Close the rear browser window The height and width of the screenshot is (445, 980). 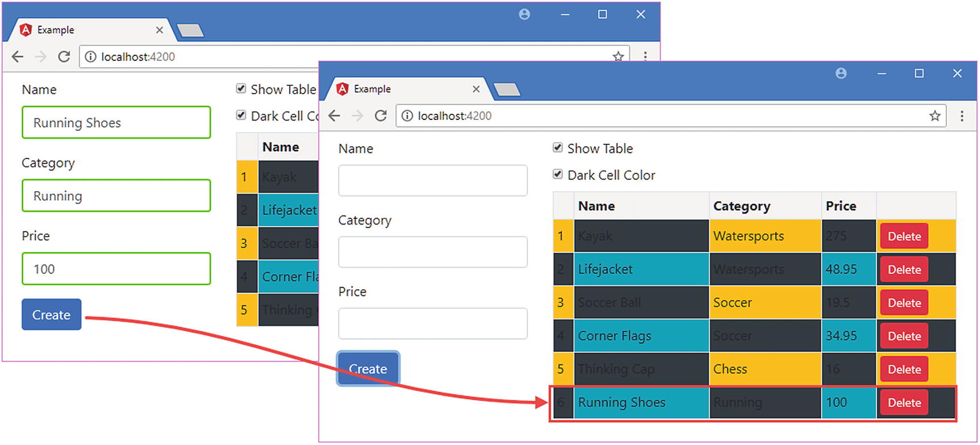tap(641, 14)
